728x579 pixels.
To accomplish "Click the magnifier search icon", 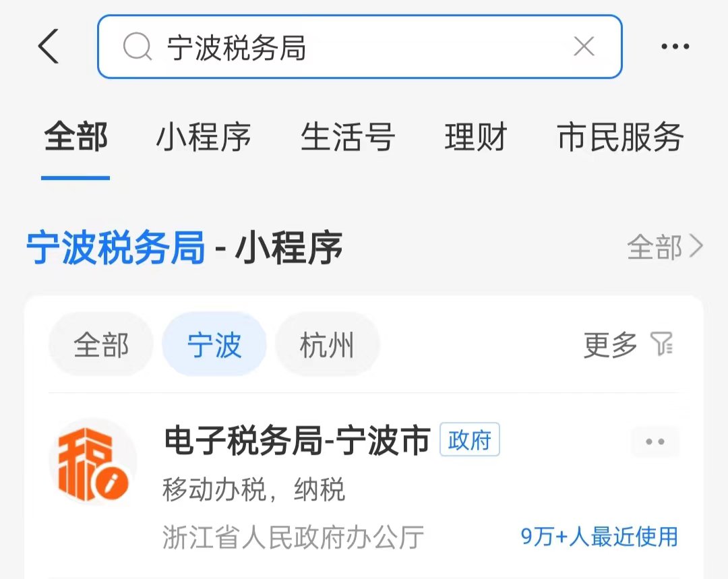I will click(x=137, y=47).
